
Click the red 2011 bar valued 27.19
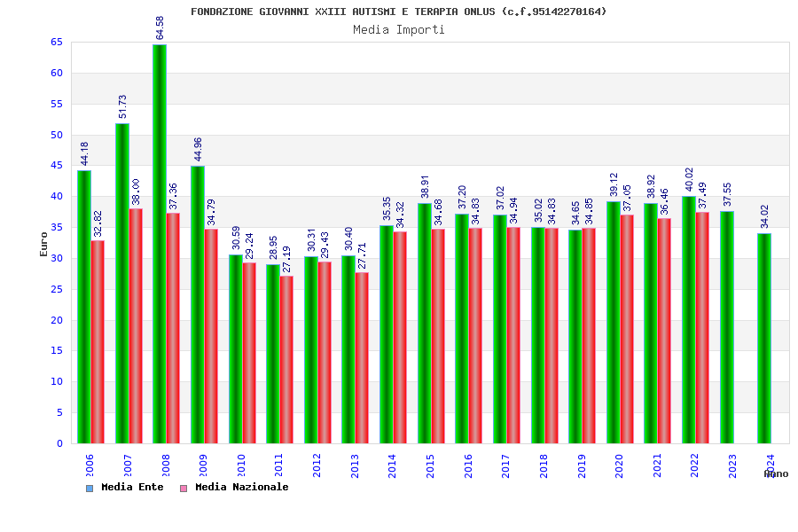click(x=286, y=359)
